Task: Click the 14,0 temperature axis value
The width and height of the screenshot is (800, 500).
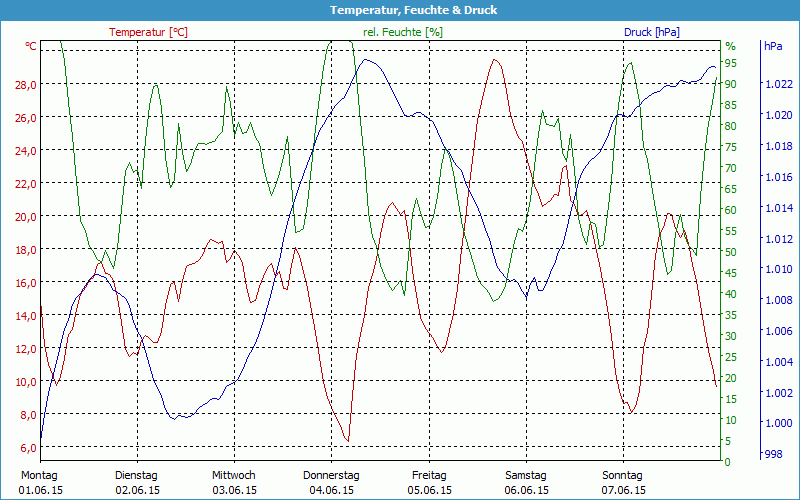Action: 26,315
